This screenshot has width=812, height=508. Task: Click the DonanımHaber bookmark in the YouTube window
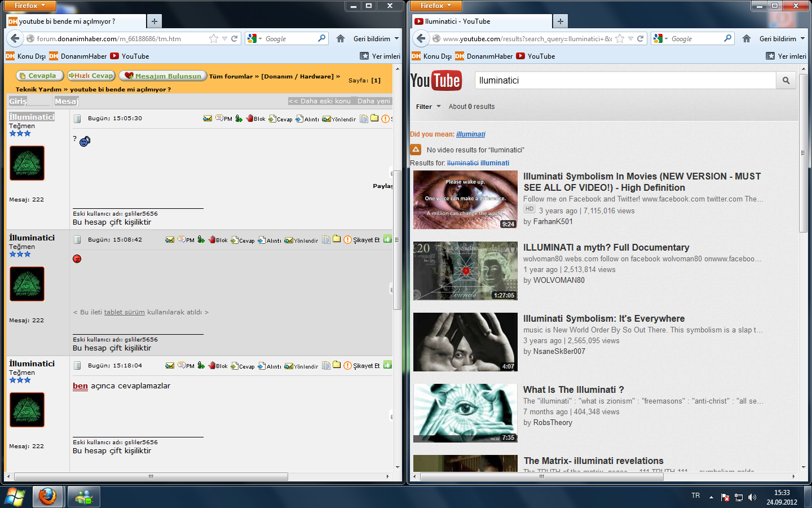pos(484,56)
